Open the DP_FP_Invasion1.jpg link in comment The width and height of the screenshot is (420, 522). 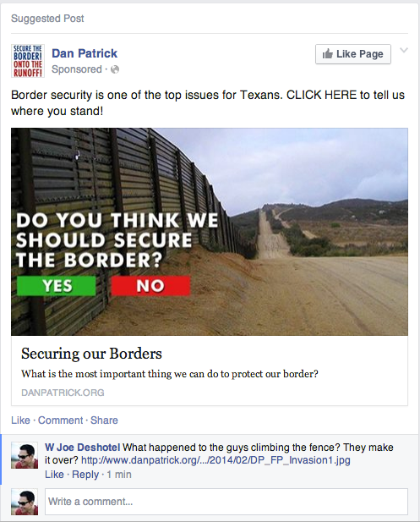[215, 460]
